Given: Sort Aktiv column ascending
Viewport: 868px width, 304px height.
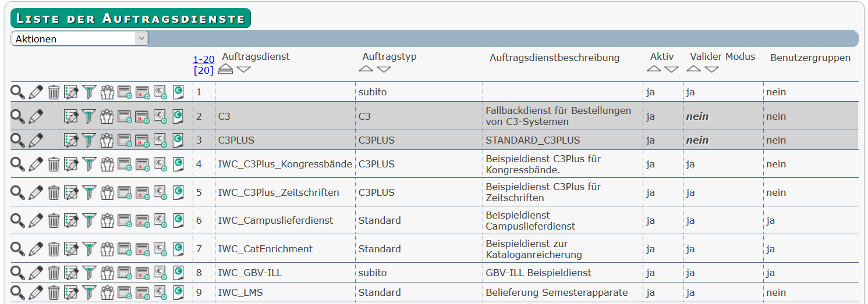Looking at the screenshot, I should tap(654, 69).
